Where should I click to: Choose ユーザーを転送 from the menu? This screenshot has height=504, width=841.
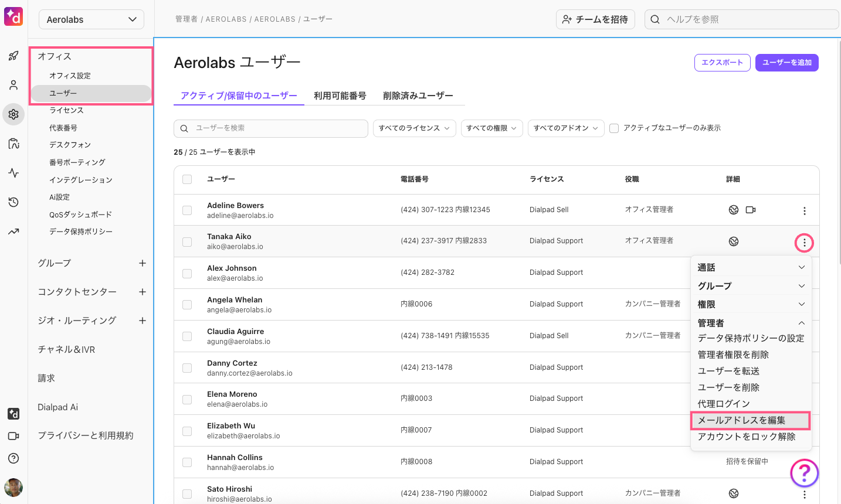728,371
